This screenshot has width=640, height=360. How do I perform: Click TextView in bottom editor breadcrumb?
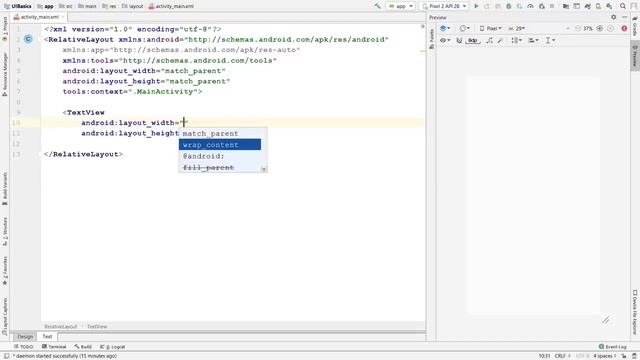(x=97, y=327)
